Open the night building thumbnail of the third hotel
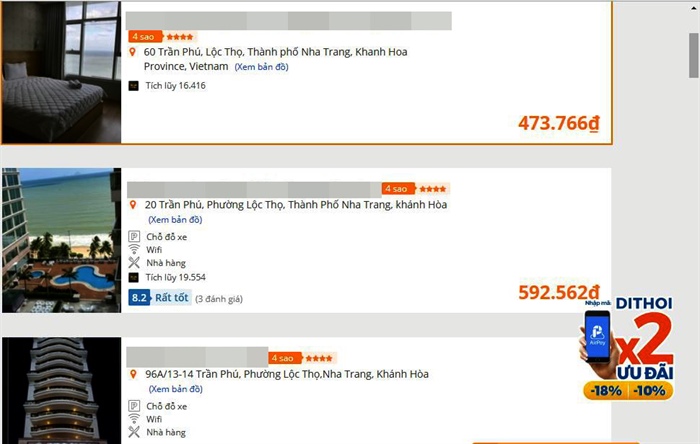Screen dimensions: 700x444 tap(61, 391)
